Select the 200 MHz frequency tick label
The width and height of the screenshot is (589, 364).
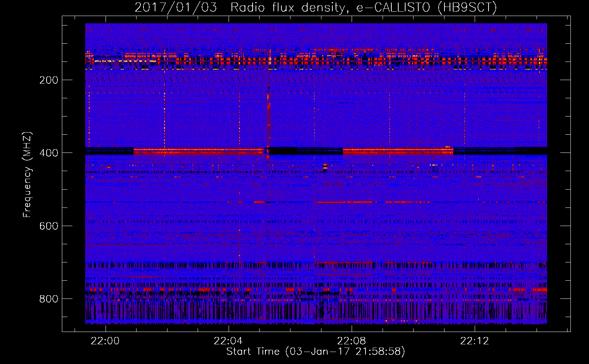point(49,80)
